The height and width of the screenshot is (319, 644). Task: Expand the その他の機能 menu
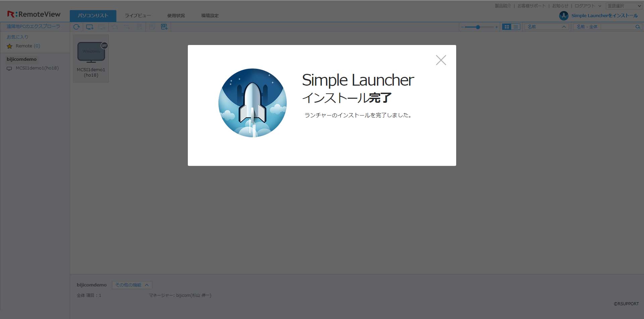tap(132, 285)
